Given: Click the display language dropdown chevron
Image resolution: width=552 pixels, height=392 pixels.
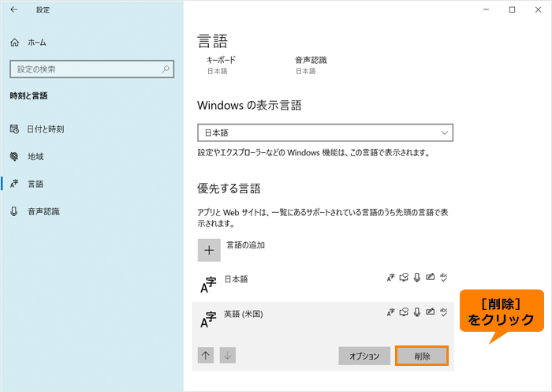Looking at the screenshot, I should (x=444, y=133).
